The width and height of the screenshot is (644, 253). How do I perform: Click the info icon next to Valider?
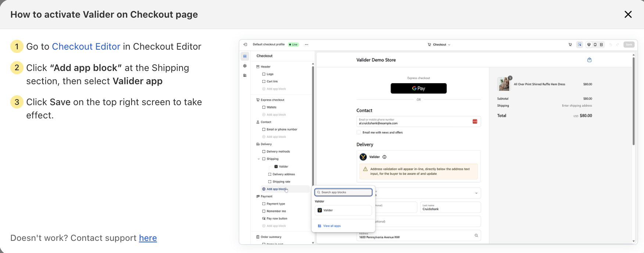384,157
